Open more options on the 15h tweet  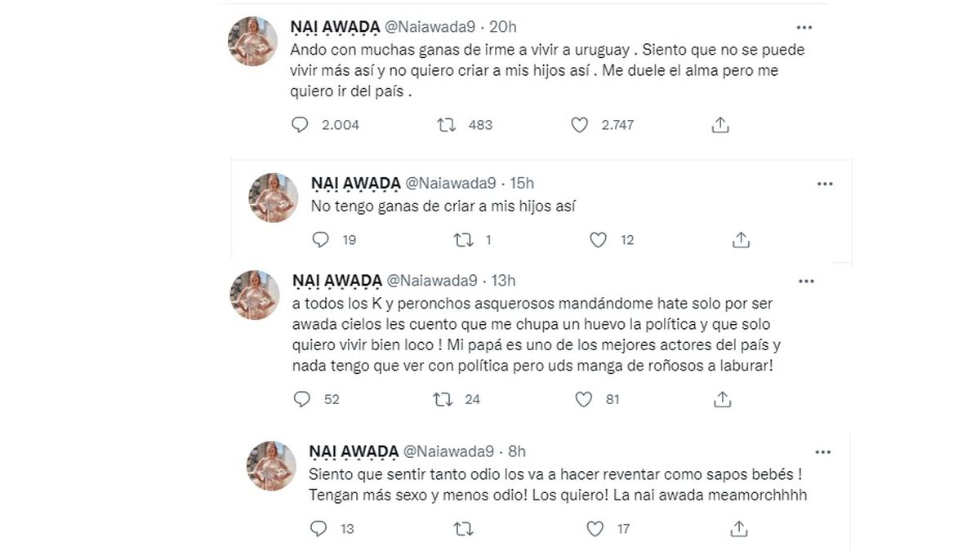tap(825, 184)
